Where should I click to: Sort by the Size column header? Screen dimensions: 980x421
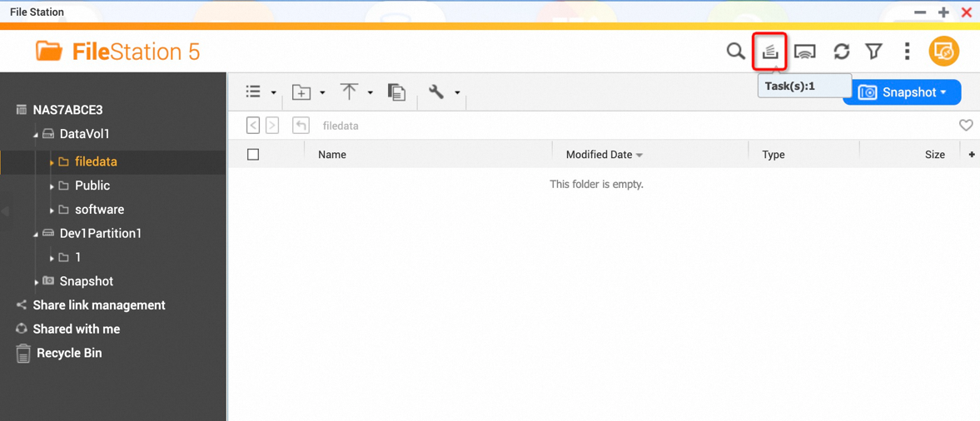935,154
